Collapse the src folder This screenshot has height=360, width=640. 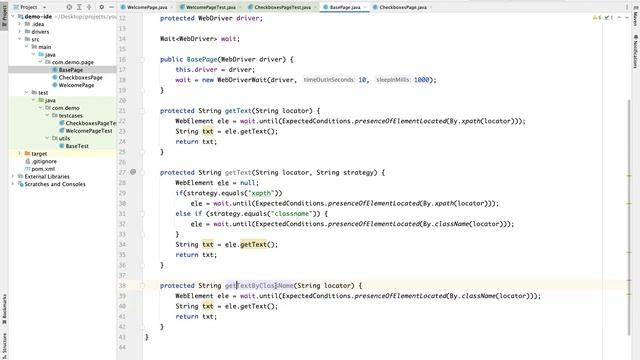tap(20, 39)
